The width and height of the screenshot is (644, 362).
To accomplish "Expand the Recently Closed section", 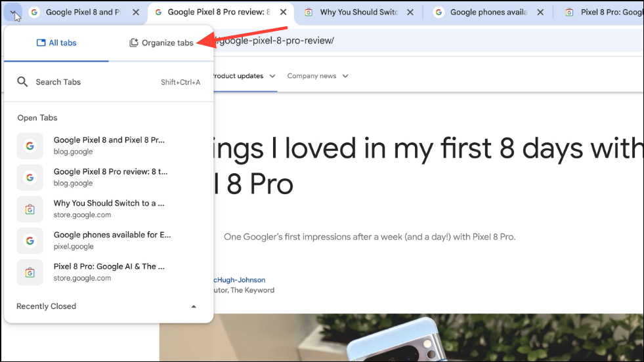I will point(193,306).
